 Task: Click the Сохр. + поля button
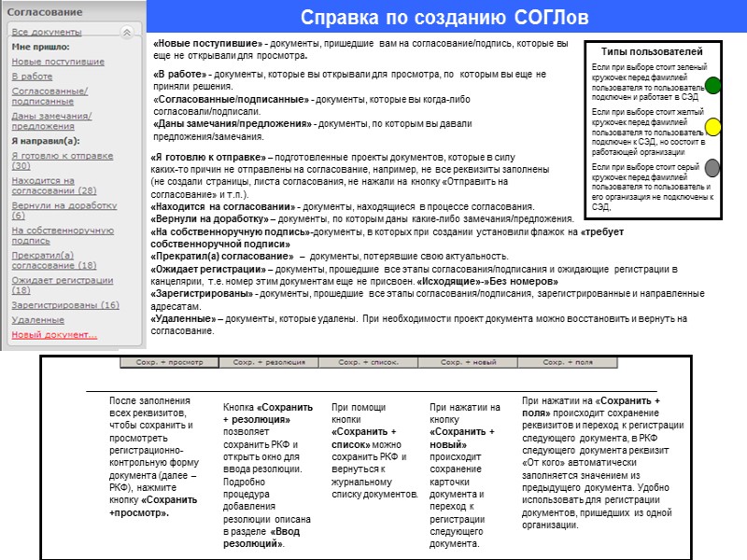pyautogui.click(x=568, y=362)
